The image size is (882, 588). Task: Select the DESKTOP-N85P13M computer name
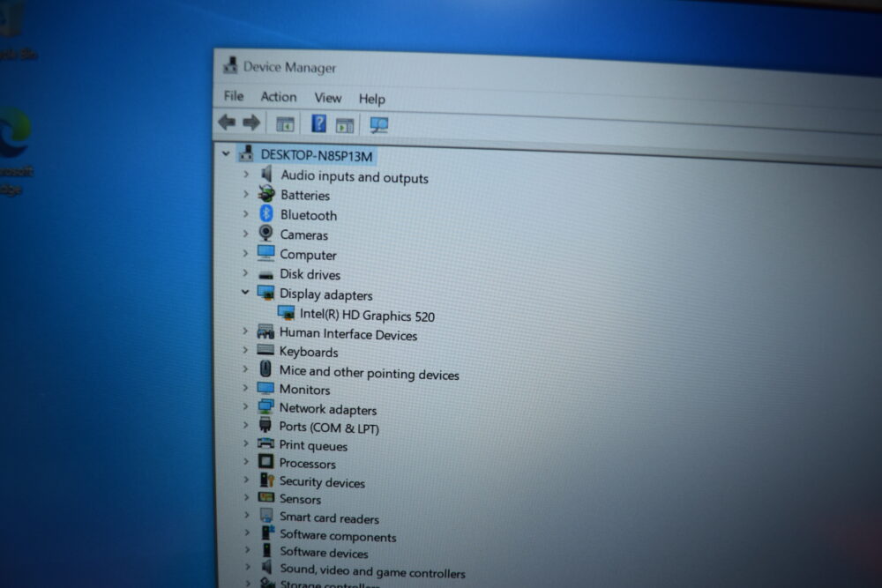coord(317,155)
